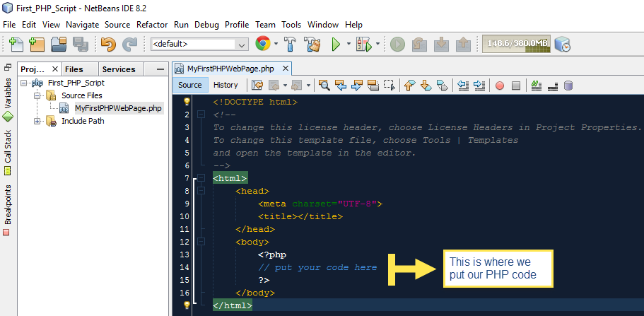Open the Refactor menu

coord(152,25)
